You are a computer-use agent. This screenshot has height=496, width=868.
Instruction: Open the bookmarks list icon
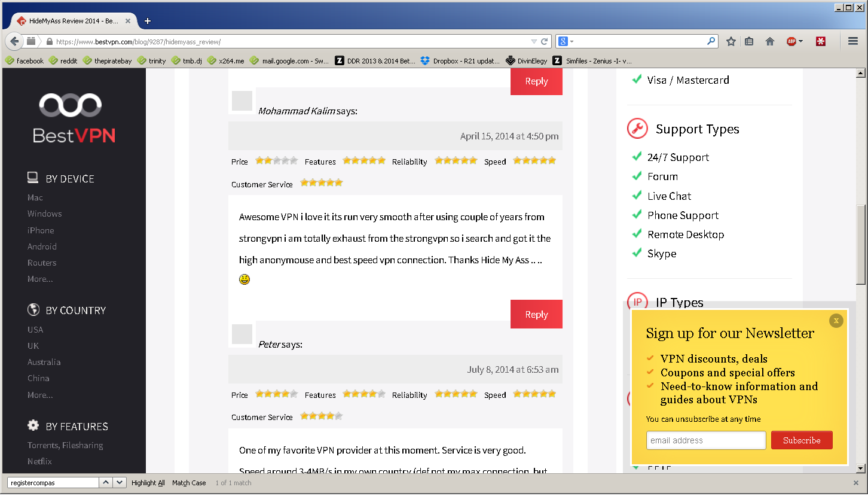[x=749, y=41]
